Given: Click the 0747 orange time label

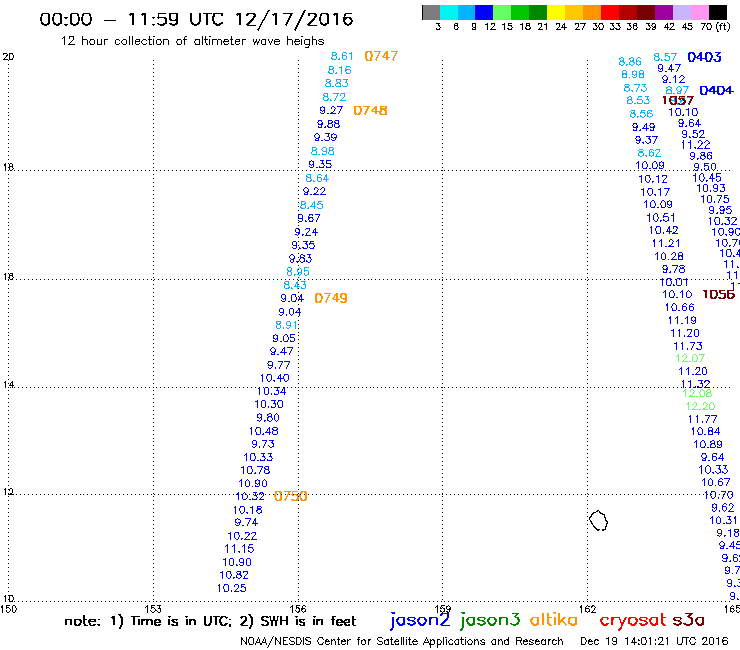Looking at the screenshot, I should (x=381, y=56).
